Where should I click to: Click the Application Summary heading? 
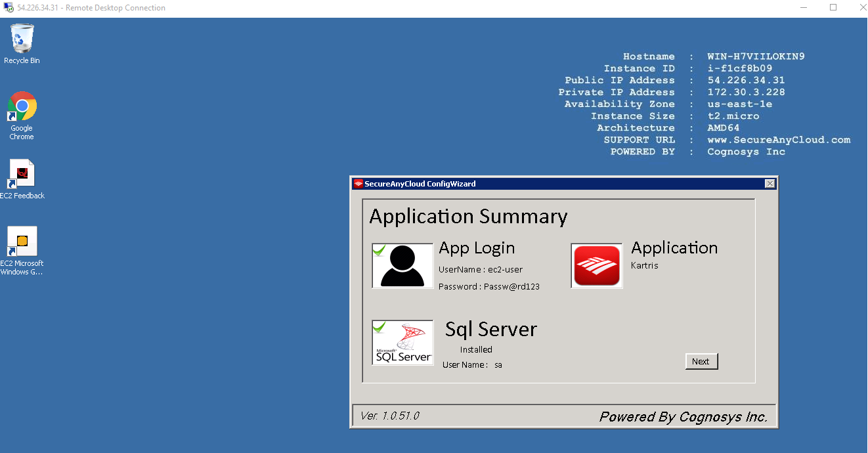coord(468,216)
